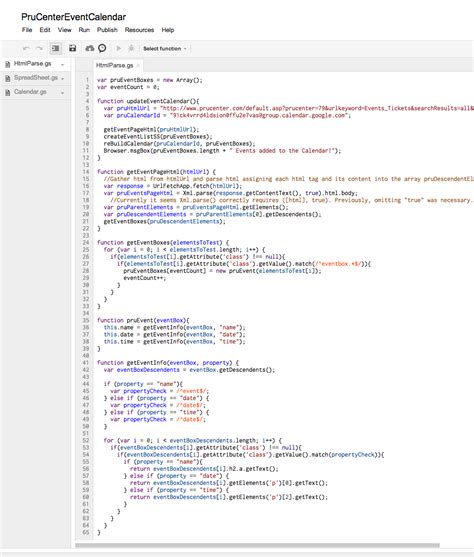The height and width of the screenshot is (557, 474).
Task: Click the horizontal scrollbar below the code
Action: (257, 545)
